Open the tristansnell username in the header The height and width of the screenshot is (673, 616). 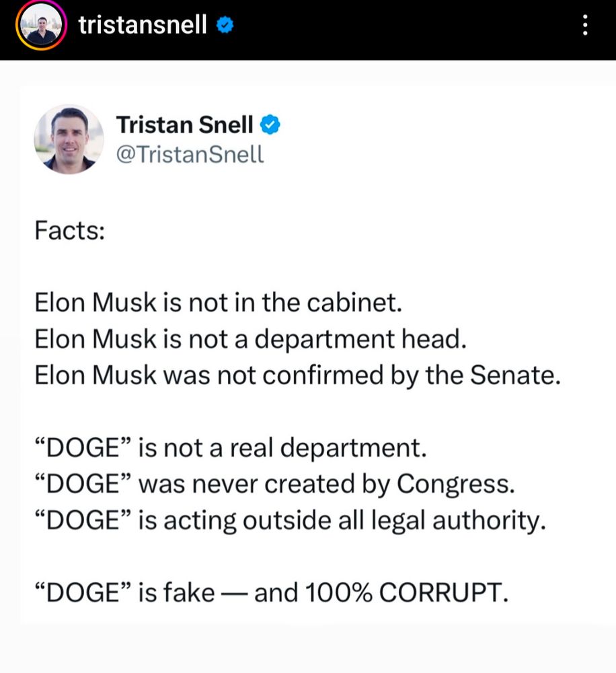pyautogui.click(x=143, y=25)
